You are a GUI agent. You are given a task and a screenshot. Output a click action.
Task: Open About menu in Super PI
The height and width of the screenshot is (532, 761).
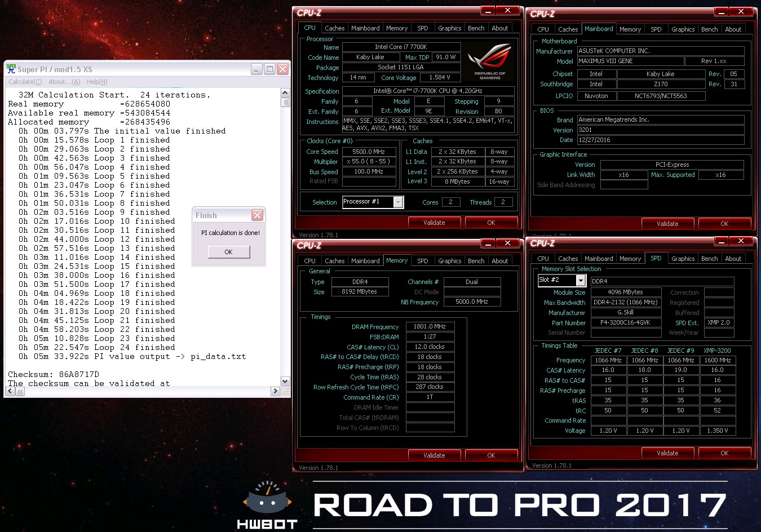pos(64,82)
